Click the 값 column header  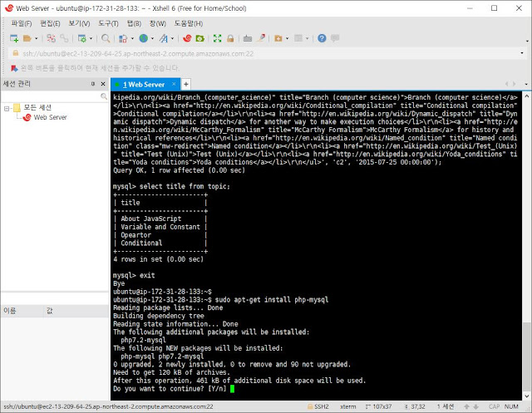(76, 311)
